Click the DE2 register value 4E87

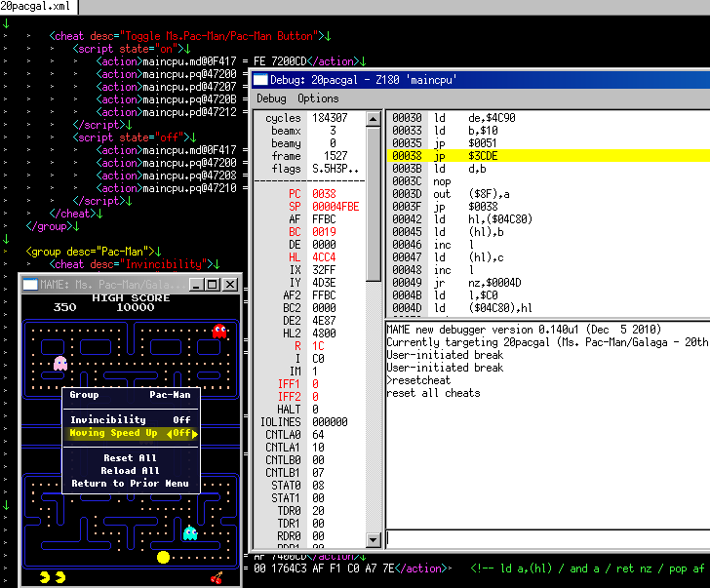click(x=324, y=321)
